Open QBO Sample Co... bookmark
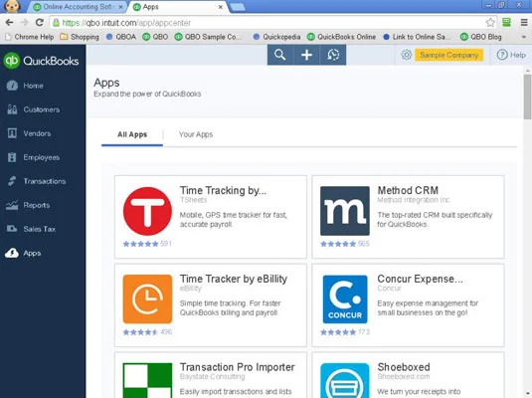Viewport: 532px width, 398px height. pos(208,37)
